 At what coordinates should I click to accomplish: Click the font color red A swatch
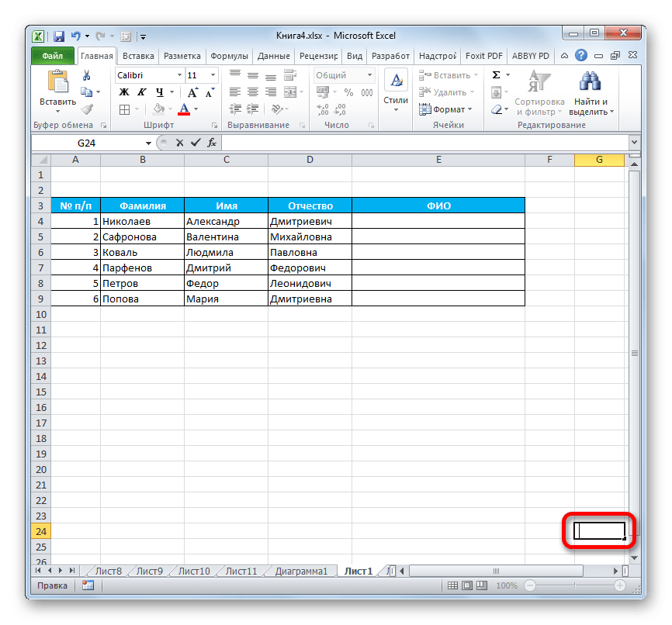(184, 109)
